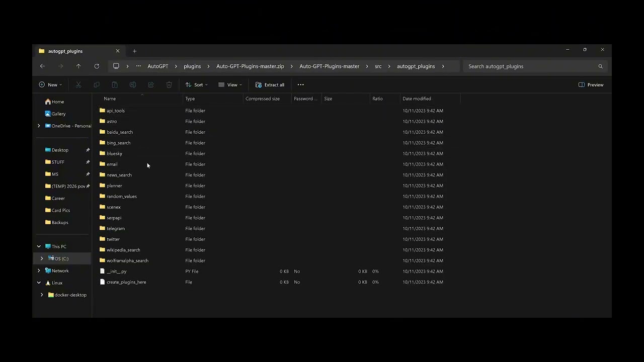Click the Gallery icon in sidebar

pos(48,114)
